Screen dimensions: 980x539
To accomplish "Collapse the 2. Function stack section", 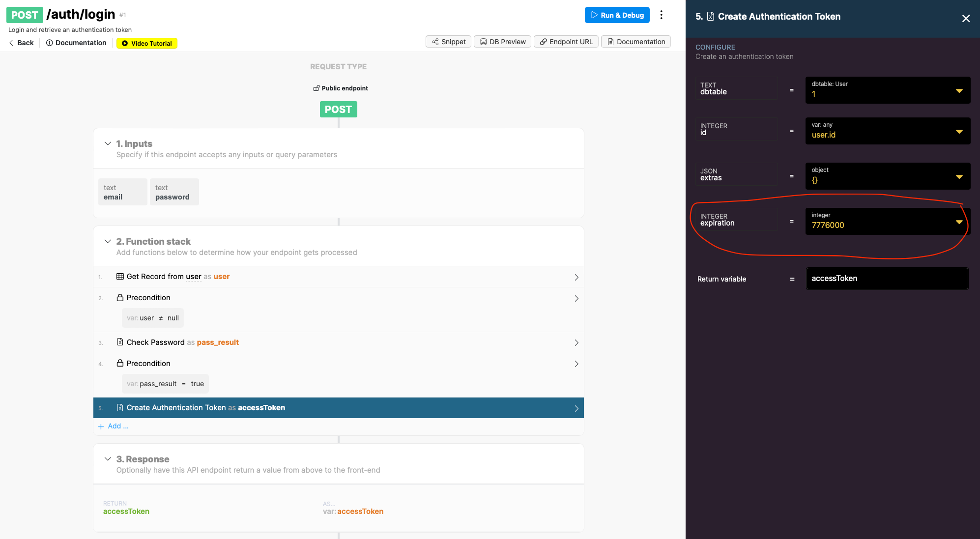I will coord(108,241).
